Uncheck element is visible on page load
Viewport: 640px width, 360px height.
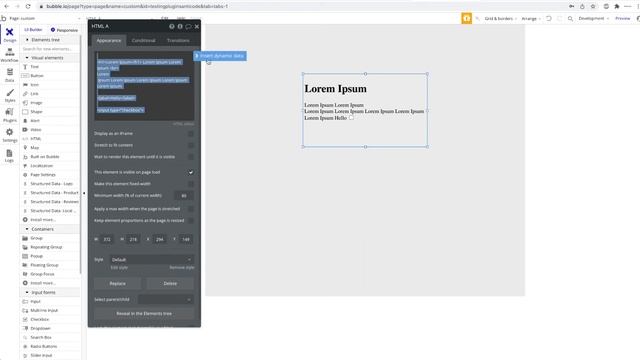coord(191,172)
